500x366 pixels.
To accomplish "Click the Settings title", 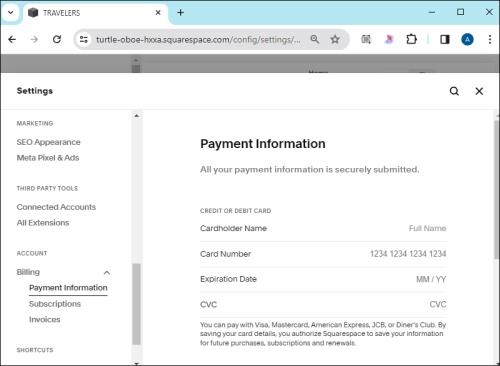I will point(35,91).
